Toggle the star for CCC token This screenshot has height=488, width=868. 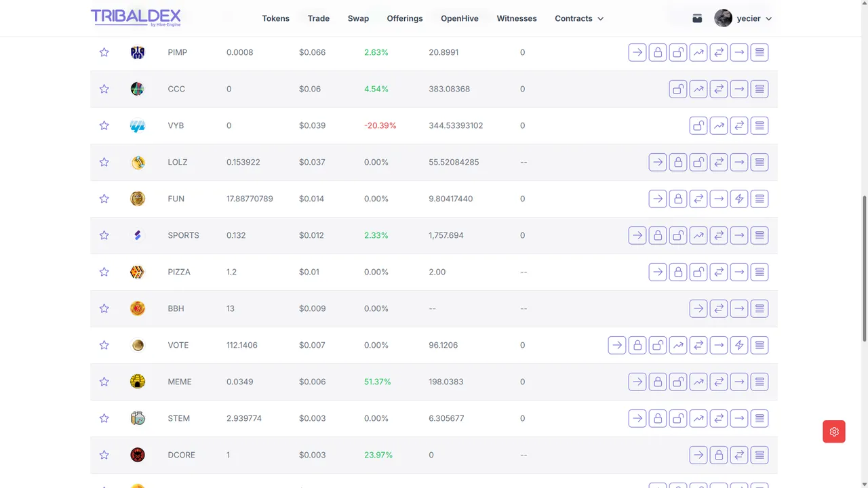(x=104, y=89)
